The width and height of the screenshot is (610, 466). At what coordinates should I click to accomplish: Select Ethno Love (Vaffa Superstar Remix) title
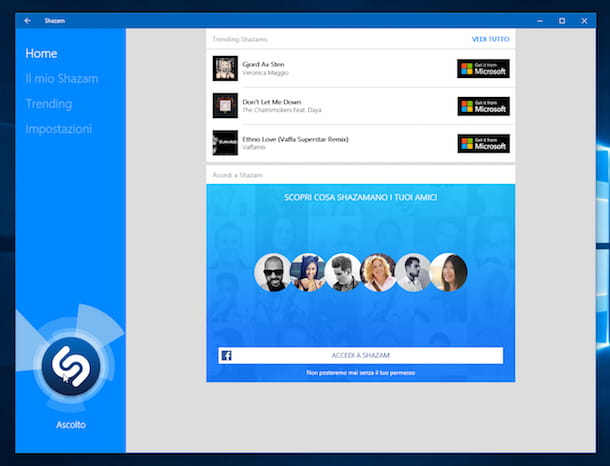click(x=295, y=139)
